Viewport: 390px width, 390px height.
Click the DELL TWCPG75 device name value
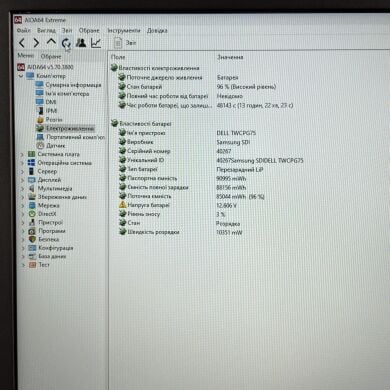click(x=236, y=133)
